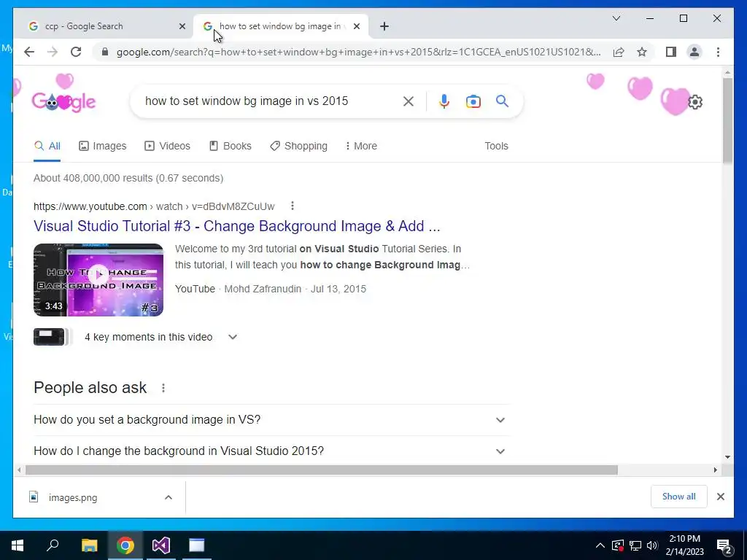Screen dimensions: 747x560
Task: Open the window app on taskbar
Action: [x=197, y=545]
